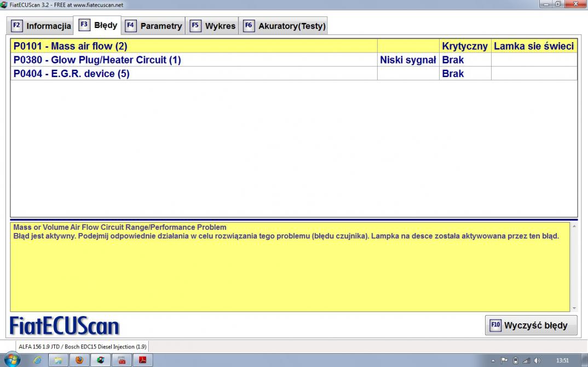Open the Akuratory(Testy) tab
This screenshot has width=588, height=367.
[284, 26]
